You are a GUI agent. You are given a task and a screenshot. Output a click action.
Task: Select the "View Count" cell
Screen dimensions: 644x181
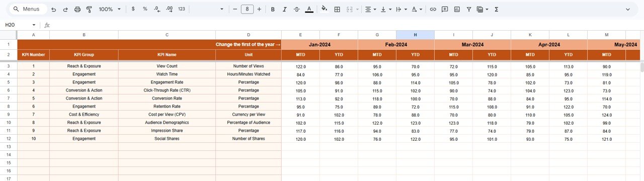coord(167,66)
